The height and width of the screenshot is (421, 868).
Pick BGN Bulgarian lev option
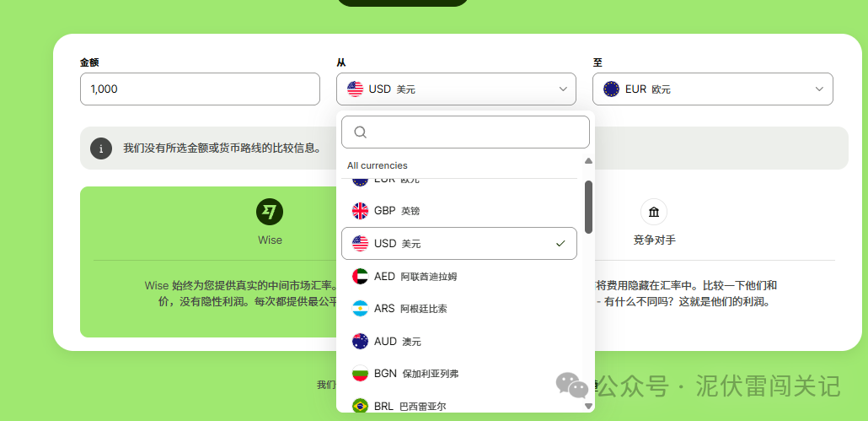[459, 374]
